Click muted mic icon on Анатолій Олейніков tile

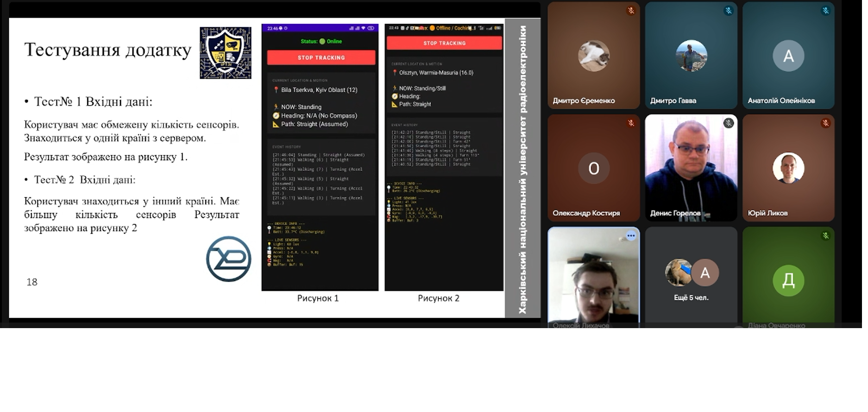point(825,11)
